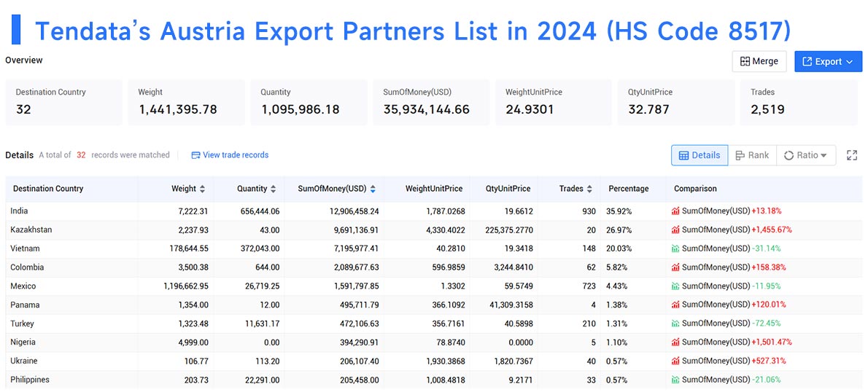Click the Destination Country overview card showing 32
Viewport: 868px width, 392px height.
pos(63,102)
